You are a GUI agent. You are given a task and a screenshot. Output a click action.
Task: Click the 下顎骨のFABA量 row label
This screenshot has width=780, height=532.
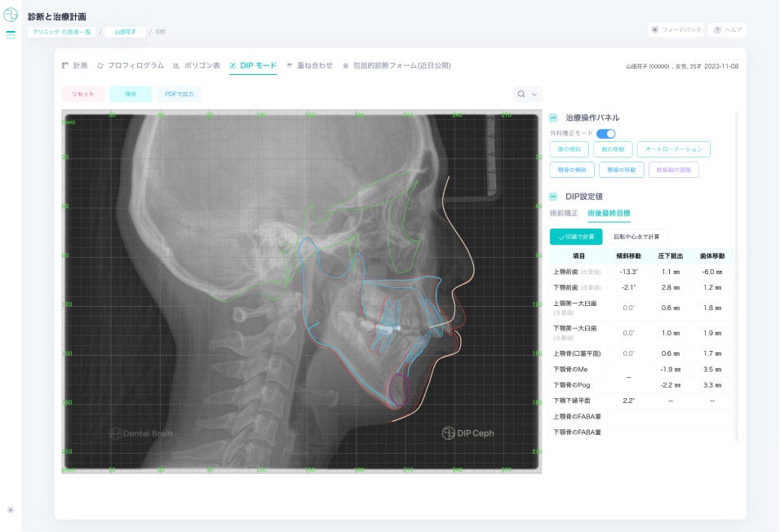[x=577, y=432]
